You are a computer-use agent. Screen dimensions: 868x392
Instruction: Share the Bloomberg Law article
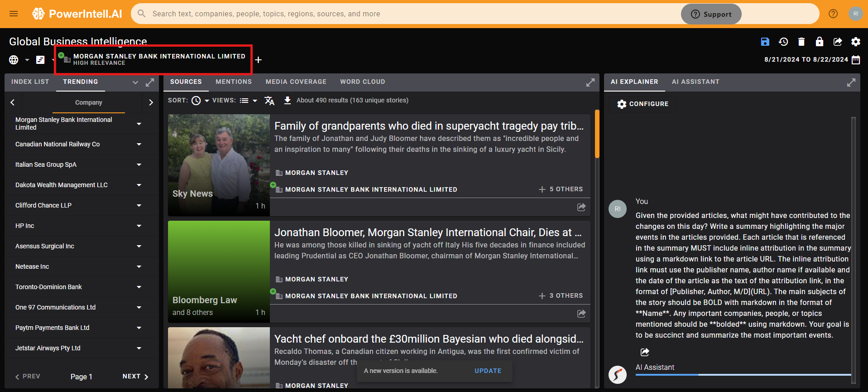point(581,314)
